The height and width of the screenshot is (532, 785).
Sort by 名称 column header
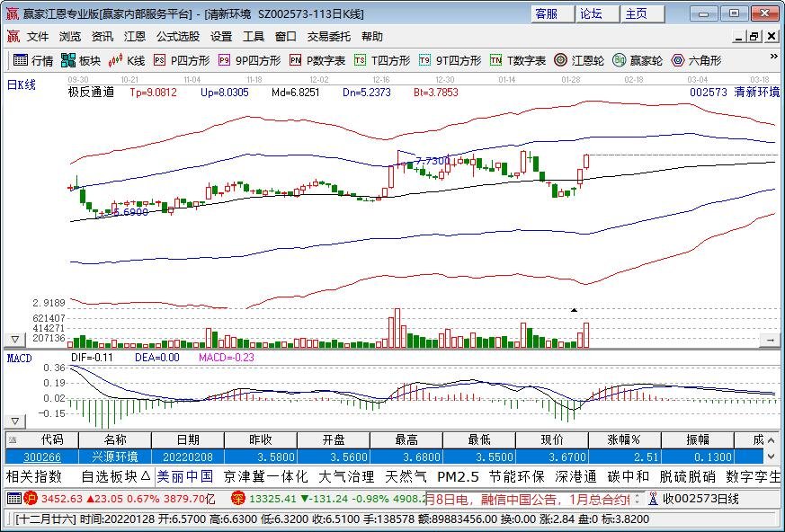[115, 440]
